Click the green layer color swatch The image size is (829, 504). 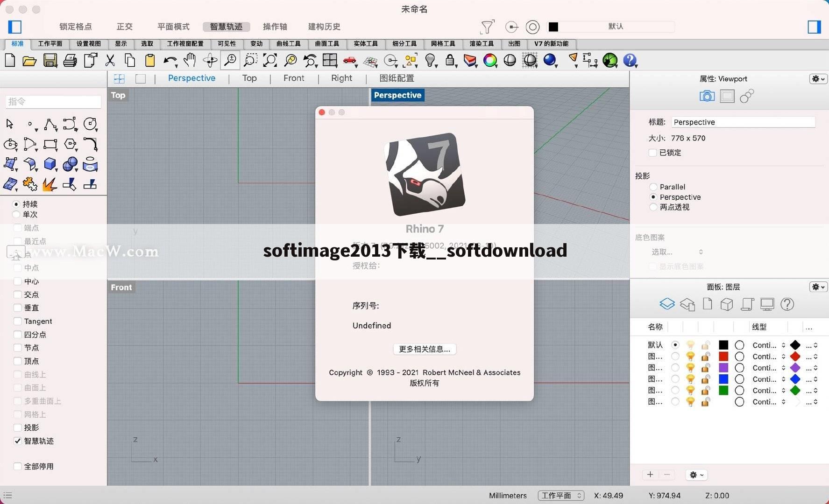[x=723, y=390]
